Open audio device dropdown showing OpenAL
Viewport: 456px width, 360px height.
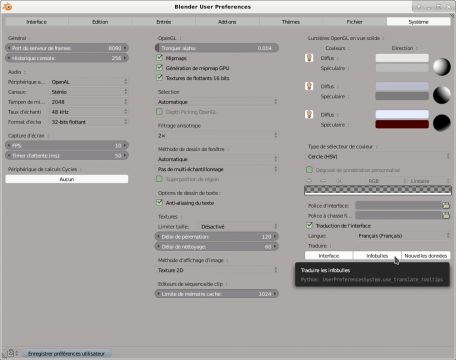click(88, 82)
